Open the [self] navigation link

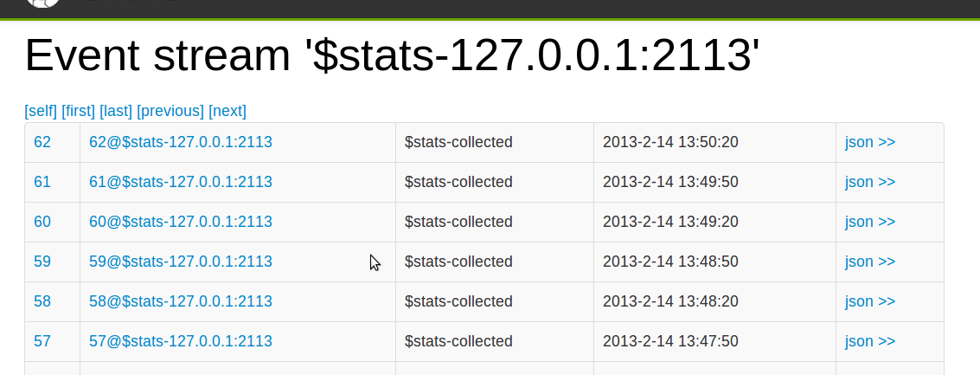click(x=41, y=111)
